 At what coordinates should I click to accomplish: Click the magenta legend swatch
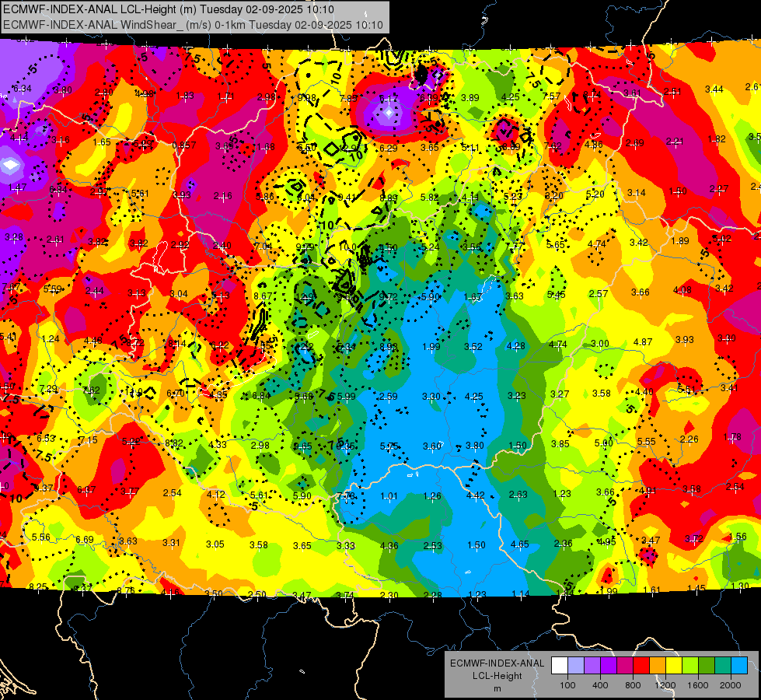625,666
